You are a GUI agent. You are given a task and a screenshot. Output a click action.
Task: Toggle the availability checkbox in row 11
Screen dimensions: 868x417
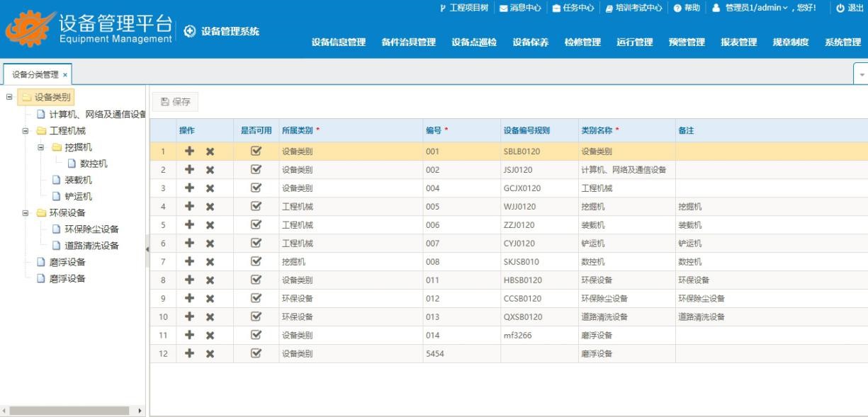pos(257,336)
